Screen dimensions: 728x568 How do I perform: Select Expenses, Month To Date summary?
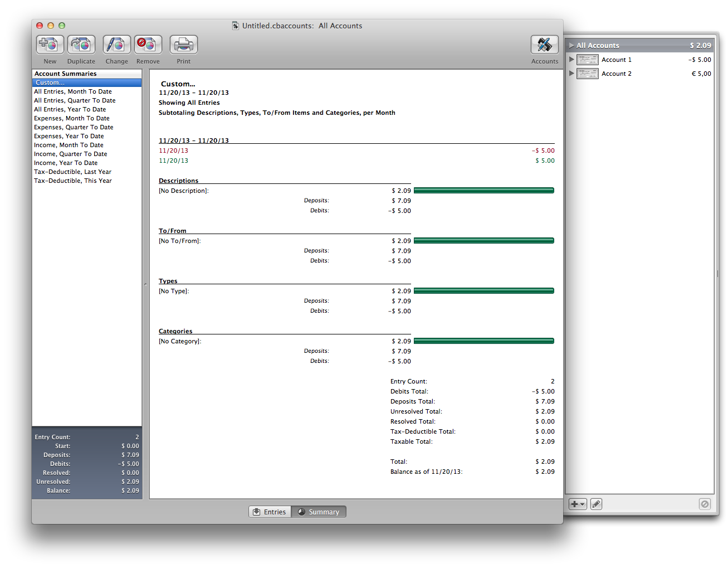(87, 118)
